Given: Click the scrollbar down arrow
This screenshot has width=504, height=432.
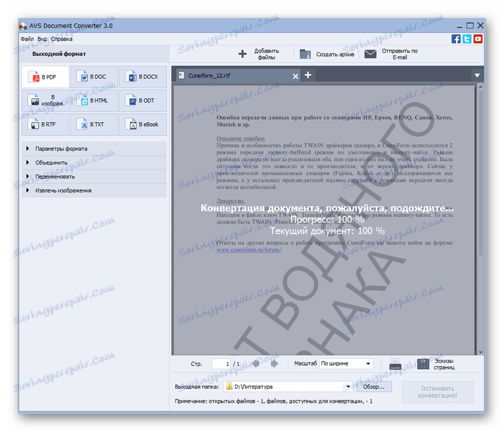Looking at the screenshot, I should click(480, 352).
